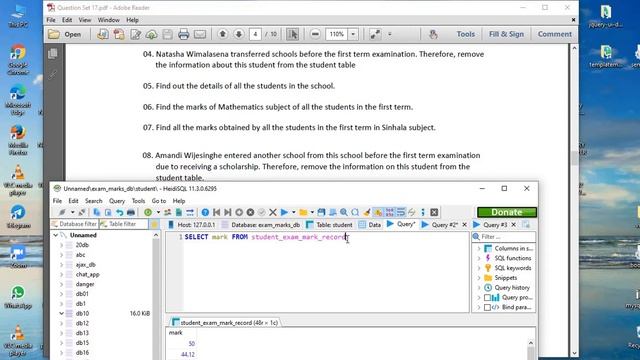
Task: Open the zoom percentage dropdown arrow
Action: tap(353, 34)
